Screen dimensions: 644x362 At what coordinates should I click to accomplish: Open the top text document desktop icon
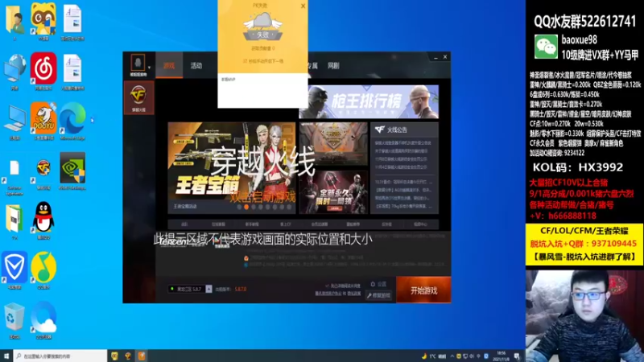[72, 22]
